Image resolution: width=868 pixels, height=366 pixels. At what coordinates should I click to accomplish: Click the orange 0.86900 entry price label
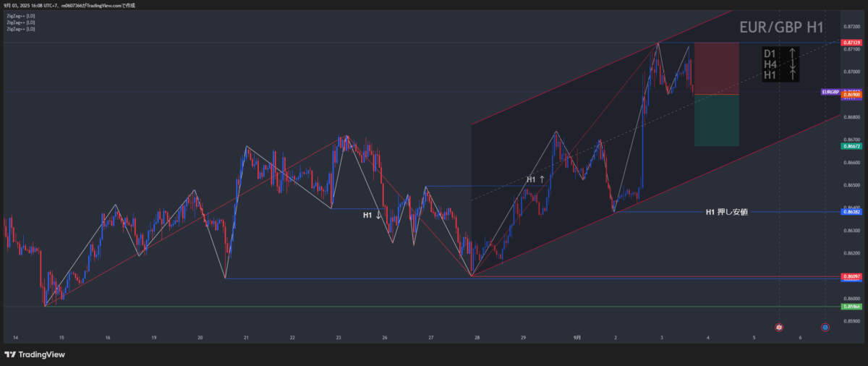tap(851, 95)
